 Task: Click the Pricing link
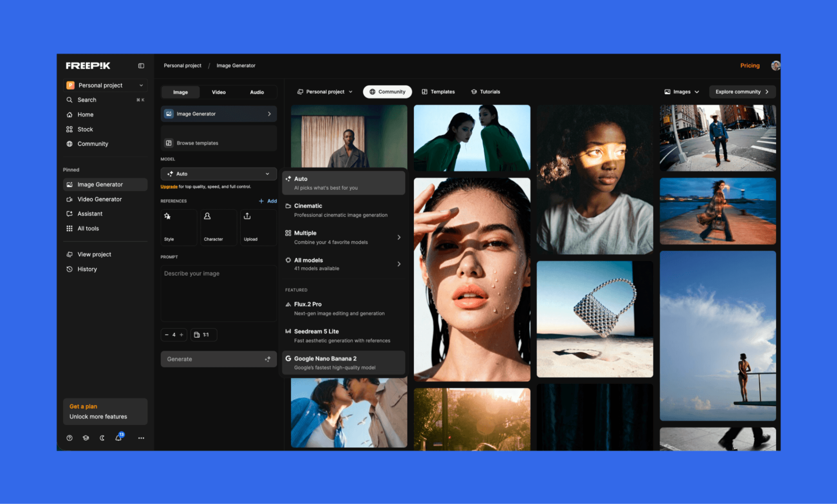click(x=750, y=66)
